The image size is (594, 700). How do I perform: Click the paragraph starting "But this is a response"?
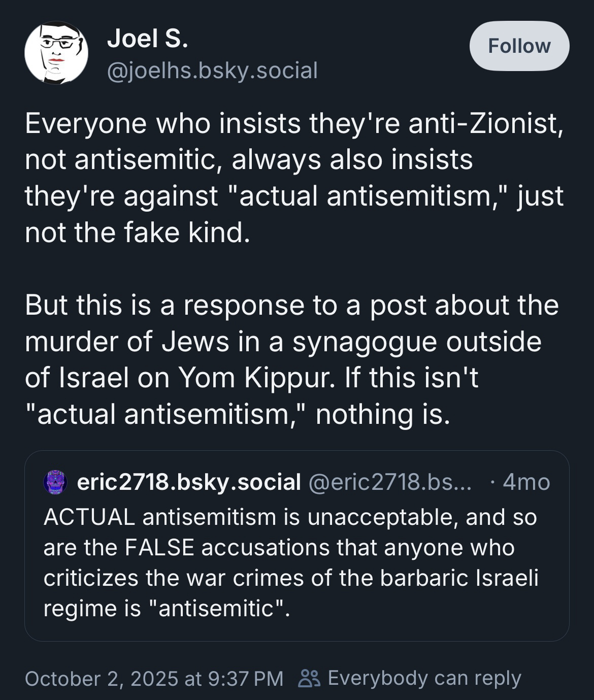[x=292, y=359]
